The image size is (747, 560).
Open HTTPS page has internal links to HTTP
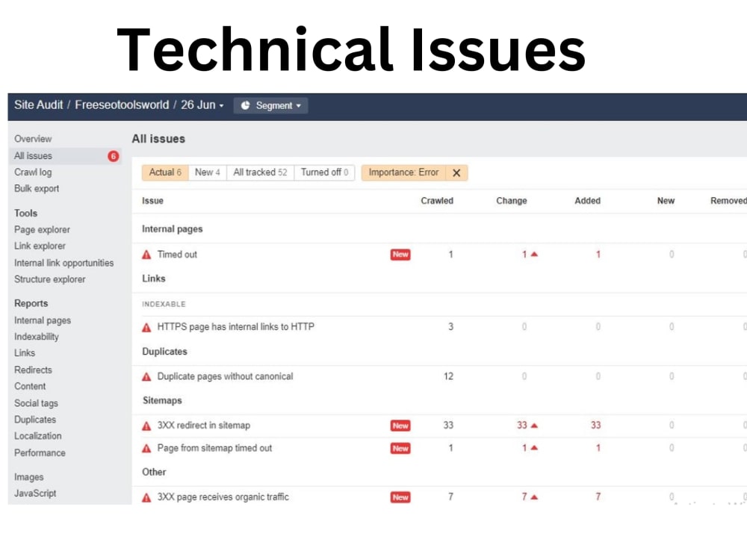236,327
